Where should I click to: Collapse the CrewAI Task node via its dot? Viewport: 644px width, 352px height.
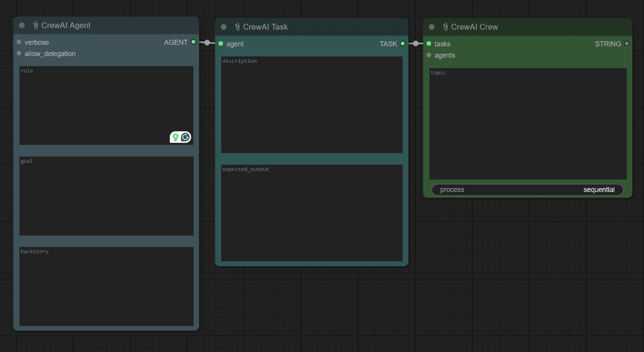point(223,27)
